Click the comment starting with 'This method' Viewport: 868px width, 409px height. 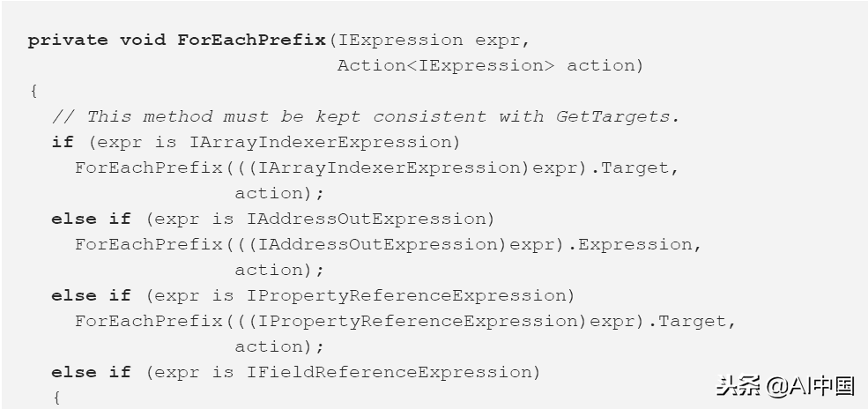pos(367,116)
